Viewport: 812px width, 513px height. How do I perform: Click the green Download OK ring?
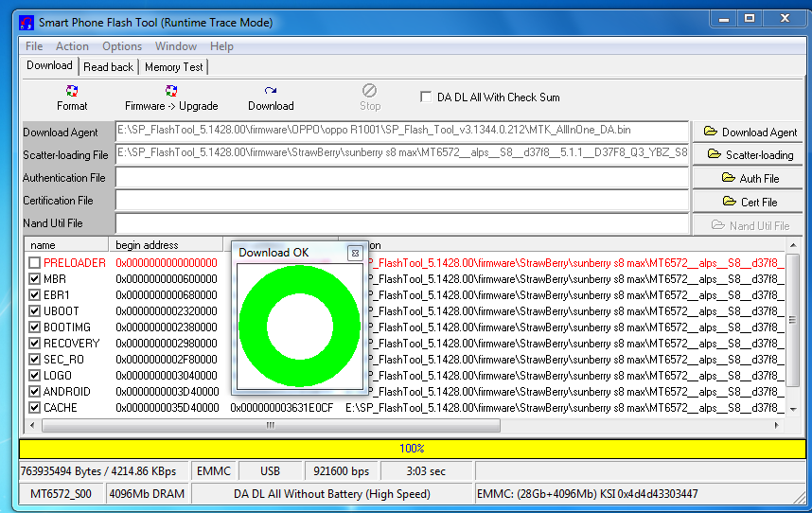point(299,327)
